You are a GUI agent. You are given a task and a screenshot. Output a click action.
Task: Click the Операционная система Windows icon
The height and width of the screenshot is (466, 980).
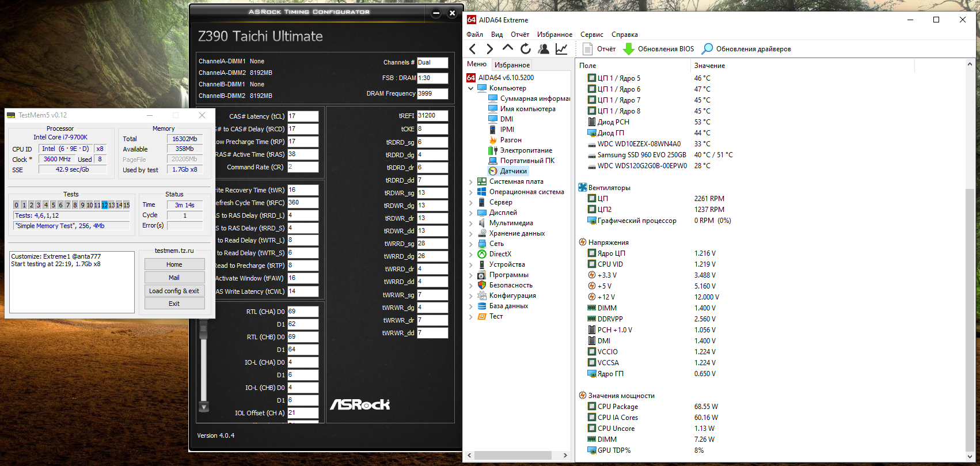pyautogui.click(x=482, y=192)
